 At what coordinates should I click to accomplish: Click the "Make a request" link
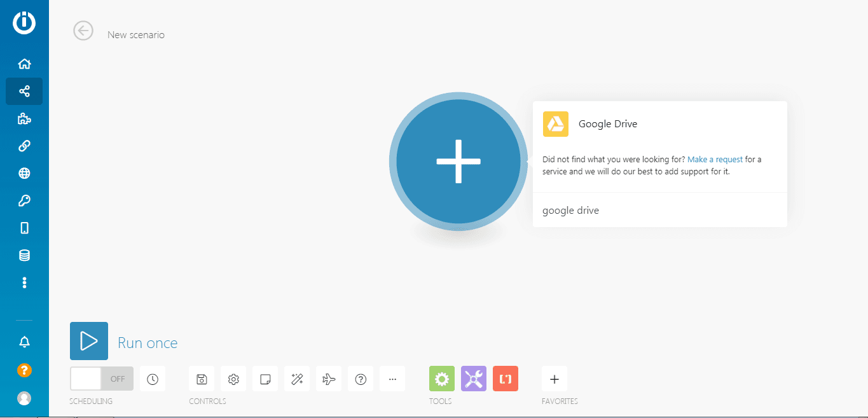pos(715,159)
